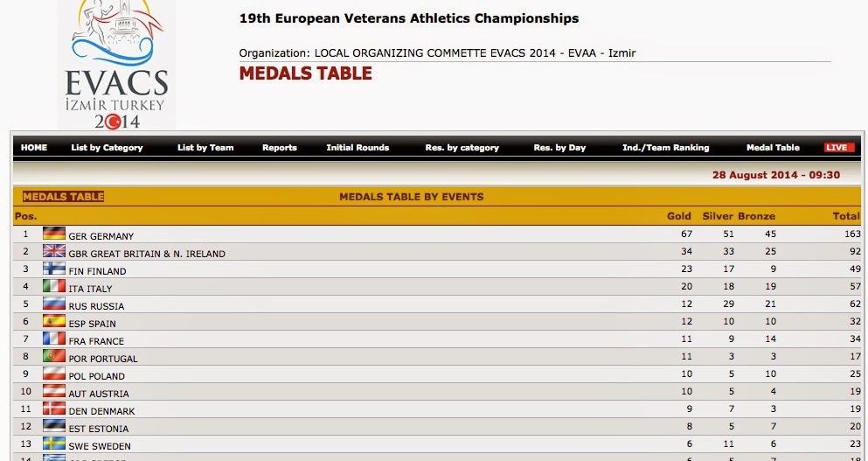Click the GER GERMANY team link

101,236
